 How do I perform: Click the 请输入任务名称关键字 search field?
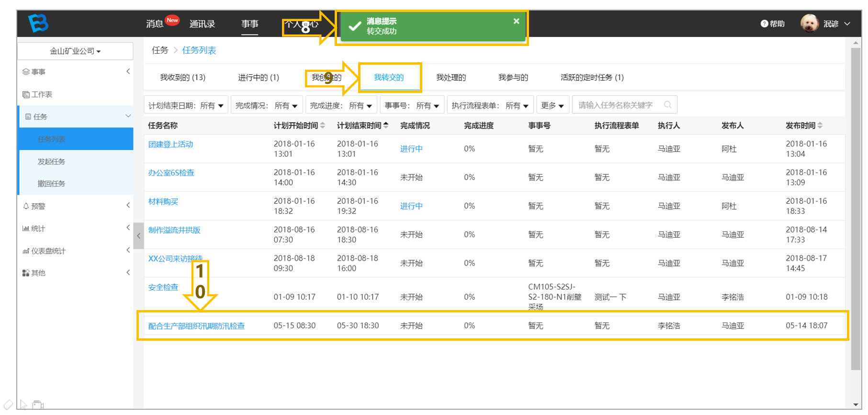click(x=624, y=104)
